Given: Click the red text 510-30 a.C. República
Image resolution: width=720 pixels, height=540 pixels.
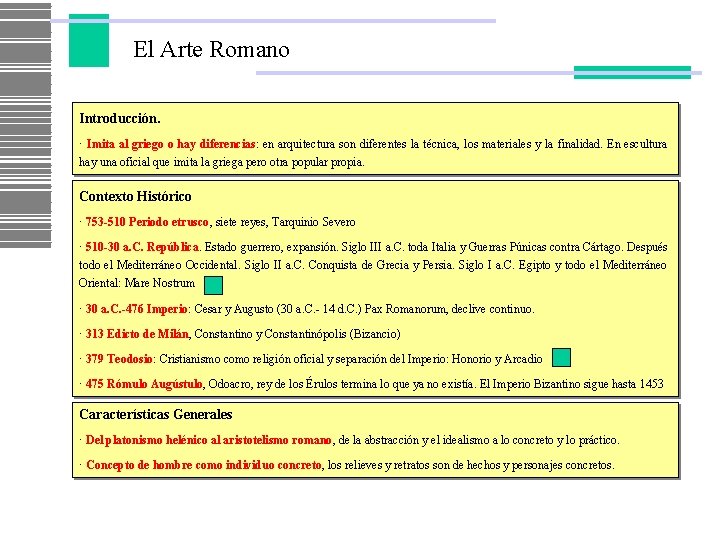Looking at the screenshot, I should point(142,247).
